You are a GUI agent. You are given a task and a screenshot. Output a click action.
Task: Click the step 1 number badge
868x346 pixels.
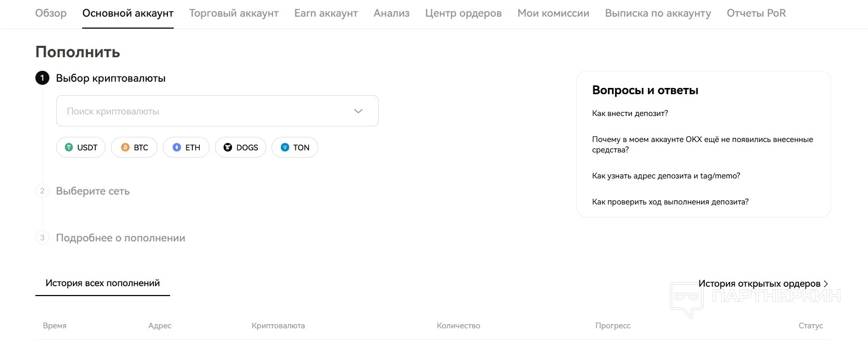coord(42,78)
